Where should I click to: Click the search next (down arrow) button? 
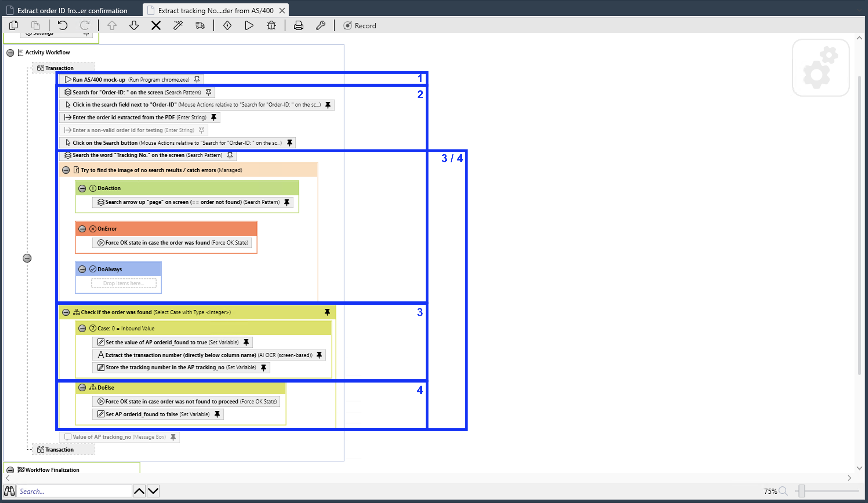click(153, 491)
